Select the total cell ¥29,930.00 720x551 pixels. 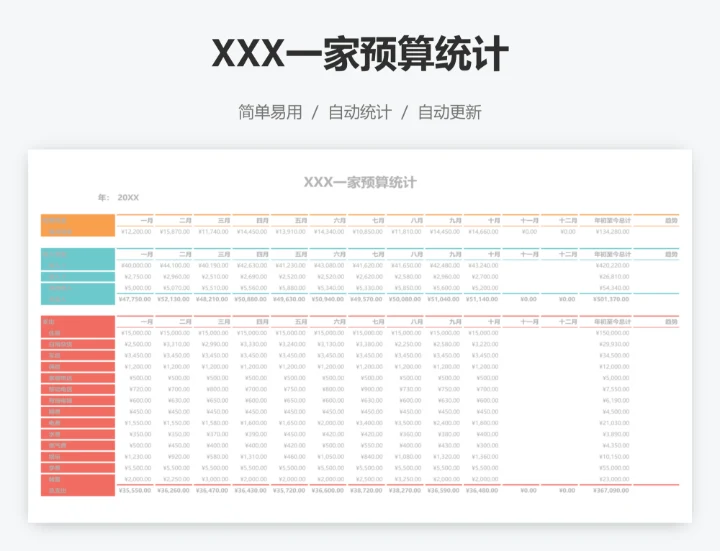(x=614, y=344)
